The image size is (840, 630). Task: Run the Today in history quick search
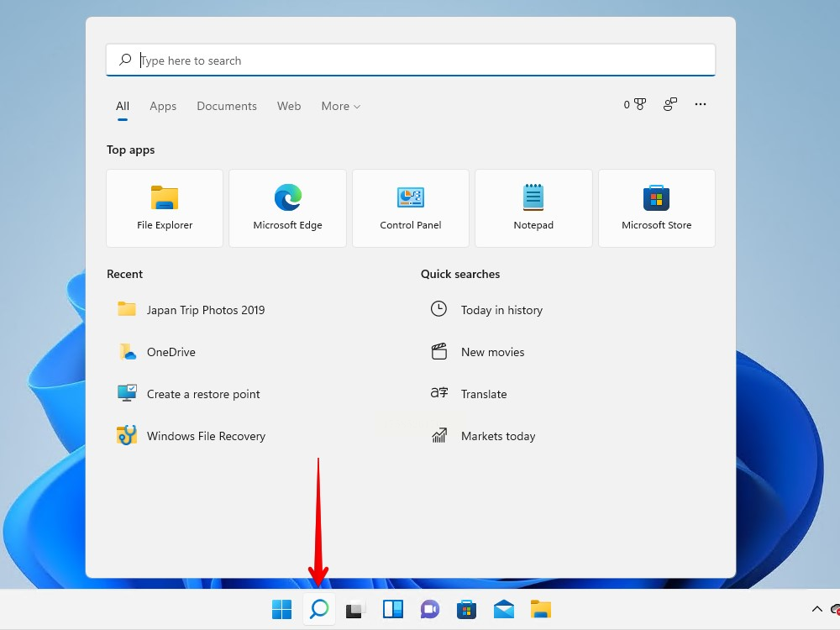(501, 310)
